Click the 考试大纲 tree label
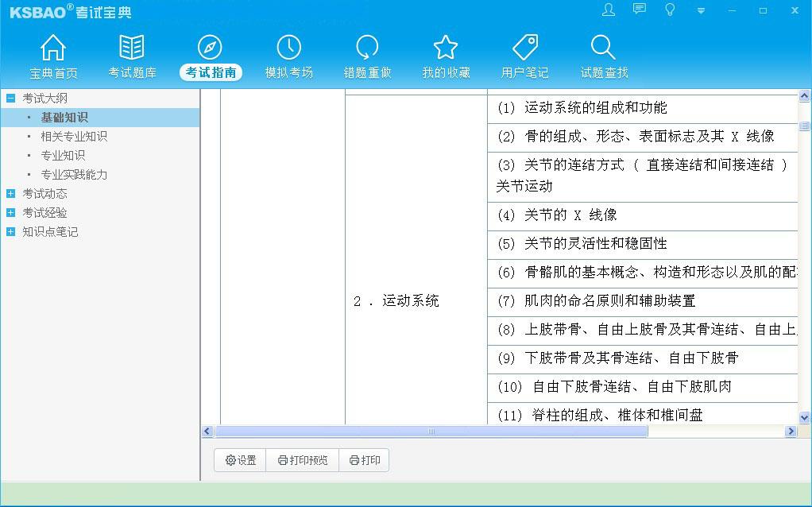The height and width of the screenshot is (507, 812). tap(44, 98)
